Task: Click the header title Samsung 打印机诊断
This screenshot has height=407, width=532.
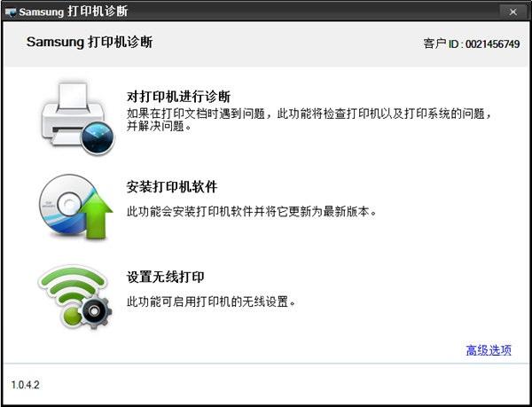Action: (90, 42)
